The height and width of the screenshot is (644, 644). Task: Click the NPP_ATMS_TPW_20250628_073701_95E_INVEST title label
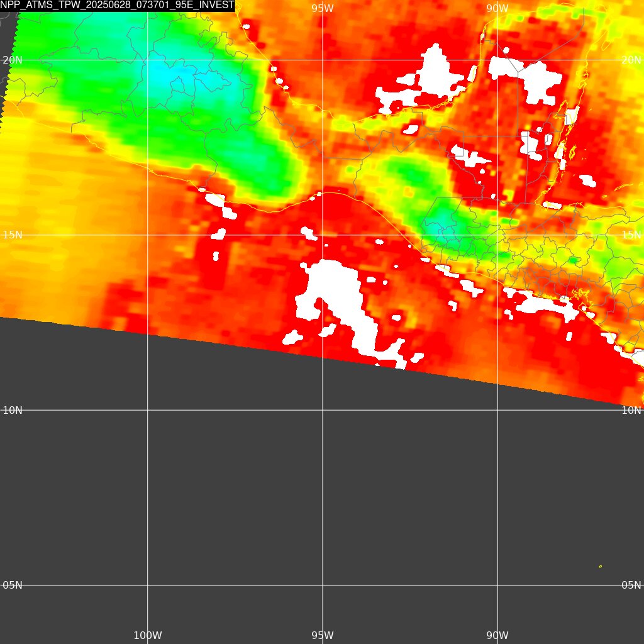[118, 5]
